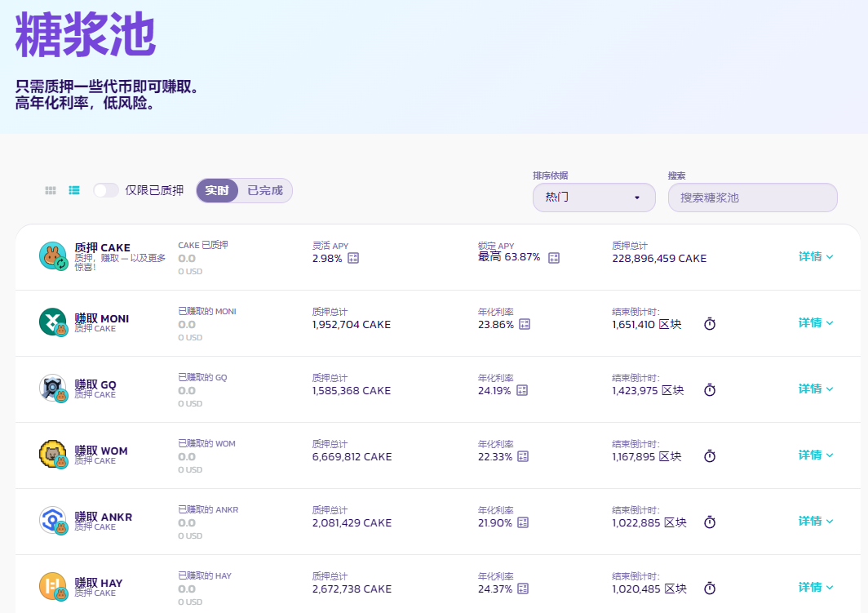The height and width of the screenshot is (613, 868).
Task: Open APR calculator for HAY pool 24.37%
Action: [523, 589]
